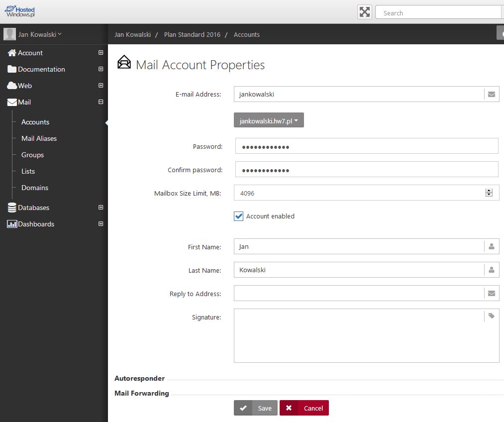Click person icon in Last Name field
The width and height of the screenshot is (504, 422).
(x=492, y=270)
